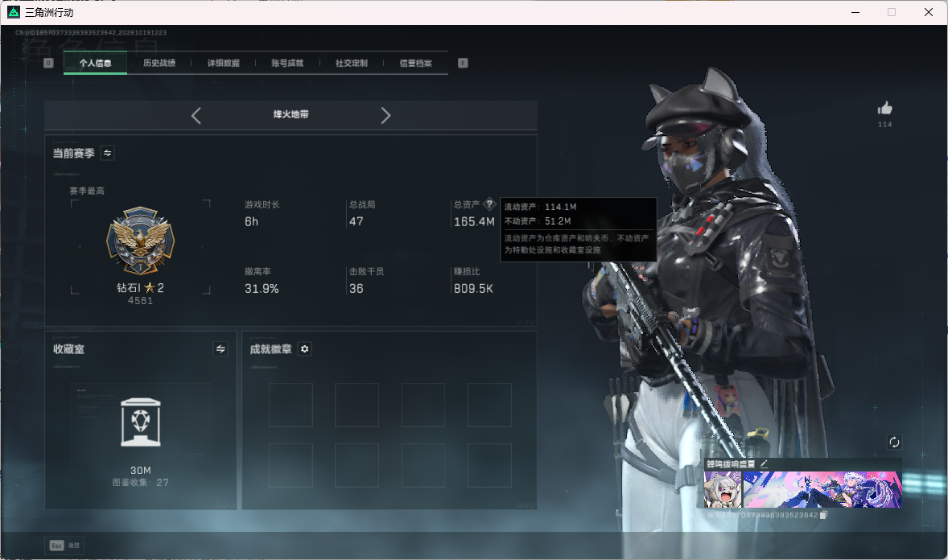This screenshot has width=948, height=560.
Task: Click the 三角洲行动 app icon in title bar
Action: (x=14, y=12)
